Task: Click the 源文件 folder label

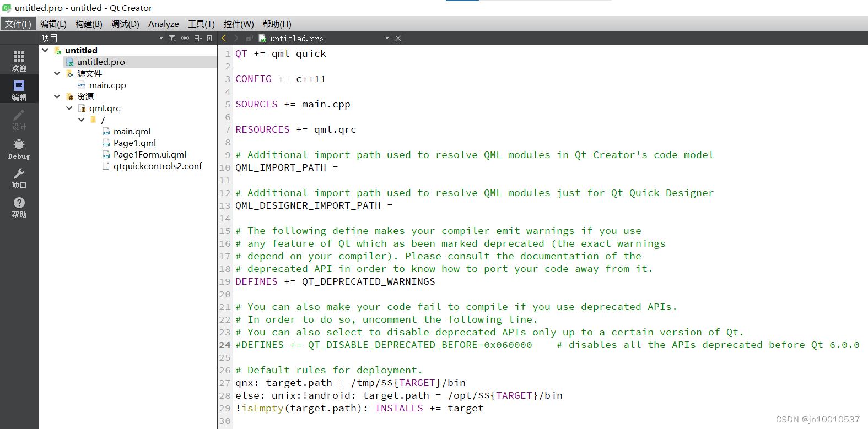Action: pos(89,73)
